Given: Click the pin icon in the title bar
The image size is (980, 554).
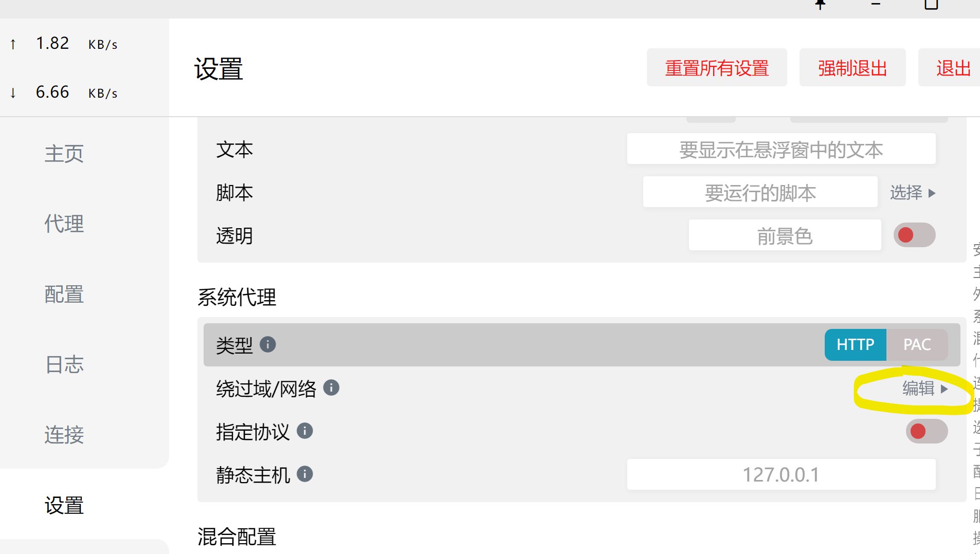Looking at the screenshot, I should pyautogui.click(x=821, y=5).
